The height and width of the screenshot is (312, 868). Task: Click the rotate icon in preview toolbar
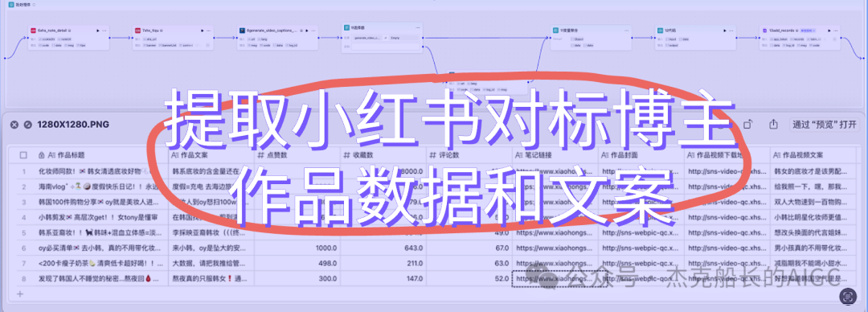pos(747,124)
